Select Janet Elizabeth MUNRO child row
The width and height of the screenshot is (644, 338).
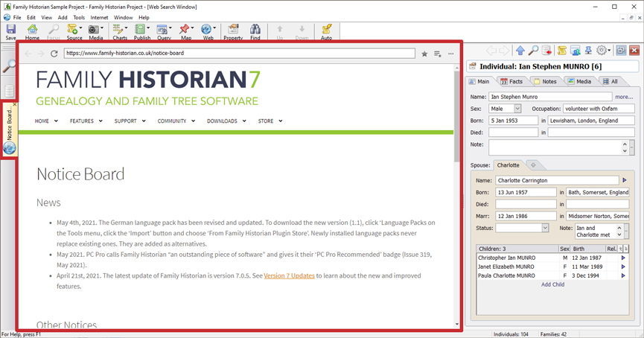point(552,267)
